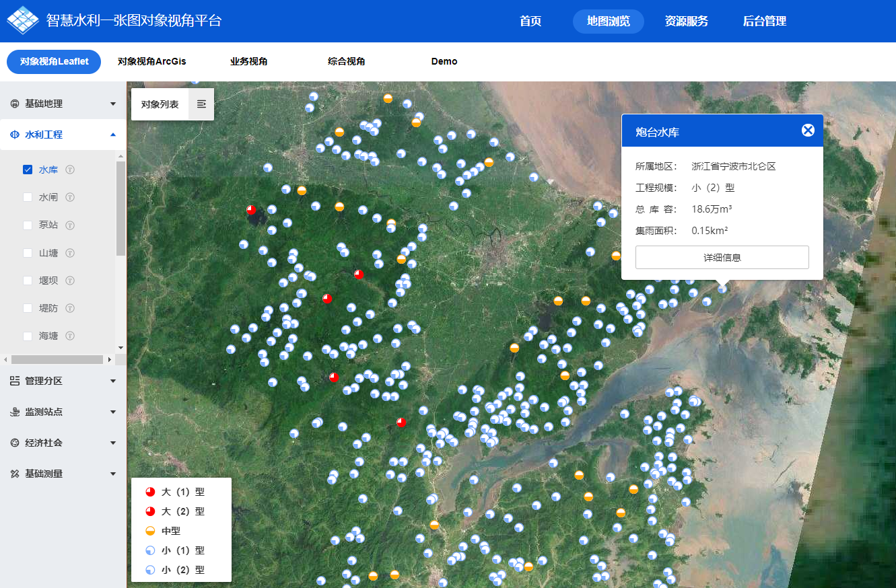Collapse the 水利工程 section arrow

[113, 135]
